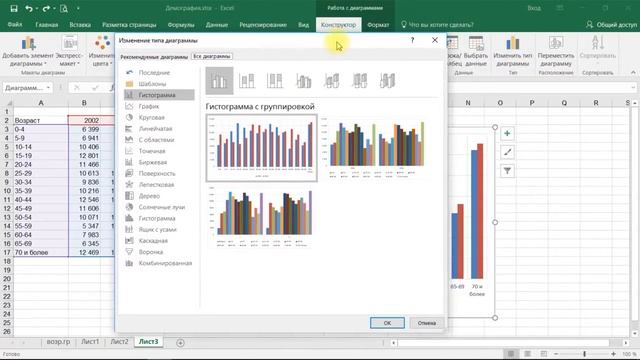The height and width of the screenshot is (360, 640).
Task: Switch to Рекомендуемые диаграммы tab
Action: pos(154,57)
